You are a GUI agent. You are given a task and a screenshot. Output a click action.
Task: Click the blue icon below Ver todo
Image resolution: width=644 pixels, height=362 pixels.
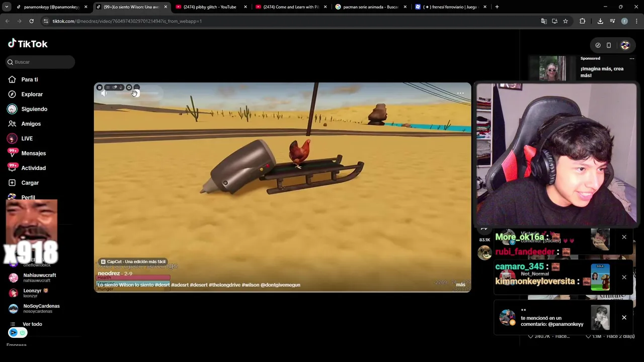point(14,332)
